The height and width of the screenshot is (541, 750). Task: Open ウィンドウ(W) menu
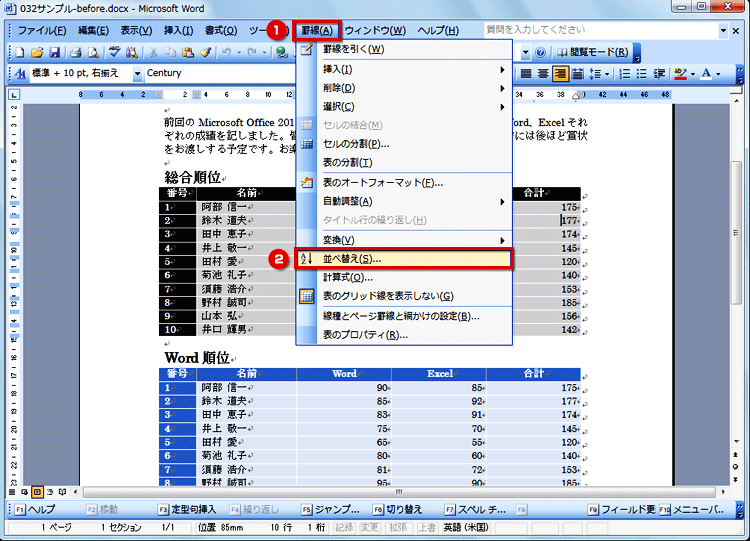(375, 31)
